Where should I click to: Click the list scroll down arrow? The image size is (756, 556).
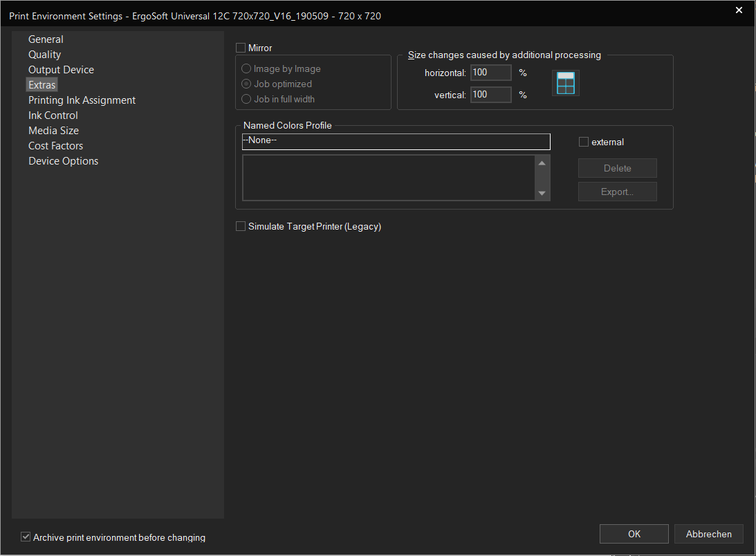542,193
